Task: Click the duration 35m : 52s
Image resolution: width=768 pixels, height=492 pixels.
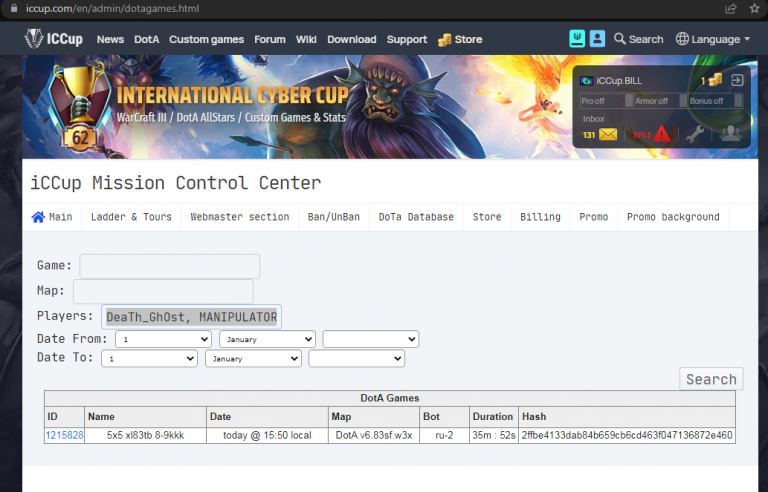Action: click(494, 435)
